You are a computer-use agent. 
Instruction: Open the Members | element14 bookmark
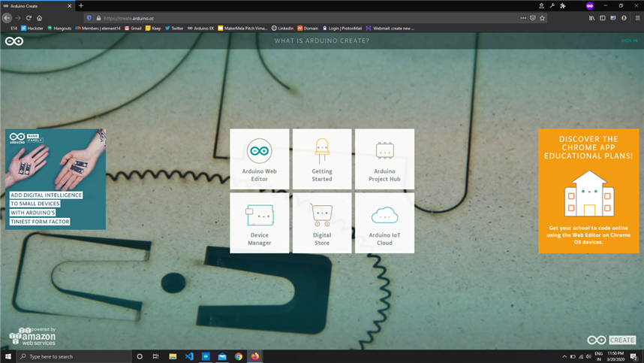[x=98, y=29]
